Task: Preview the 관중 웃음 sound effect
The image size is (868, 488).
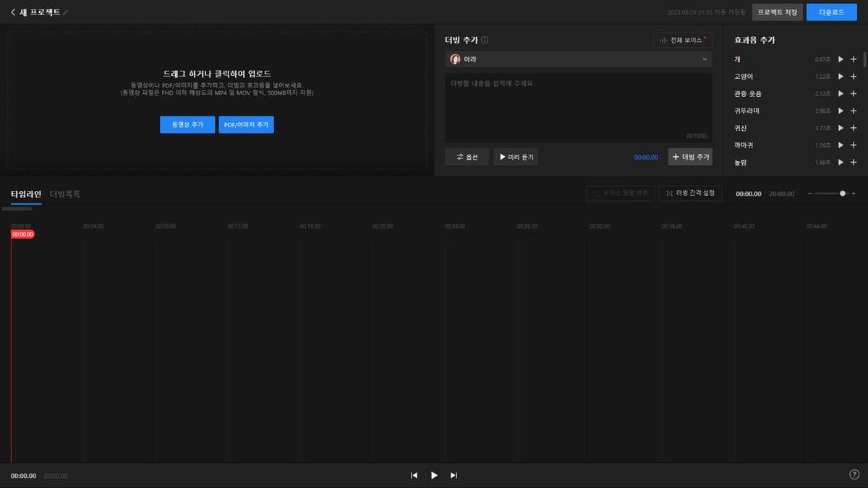Action: click(x=841, y=94)
